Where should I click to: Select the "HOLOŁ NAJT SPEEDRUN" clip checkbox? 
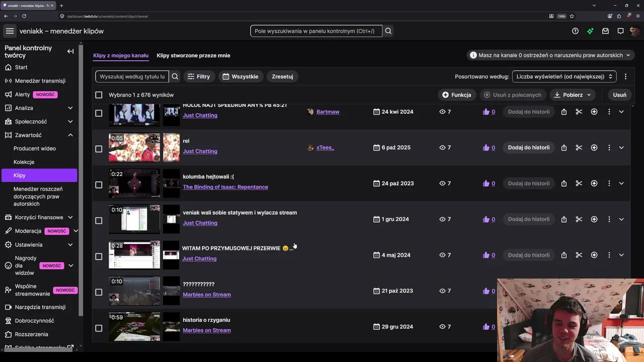[99, 113]
